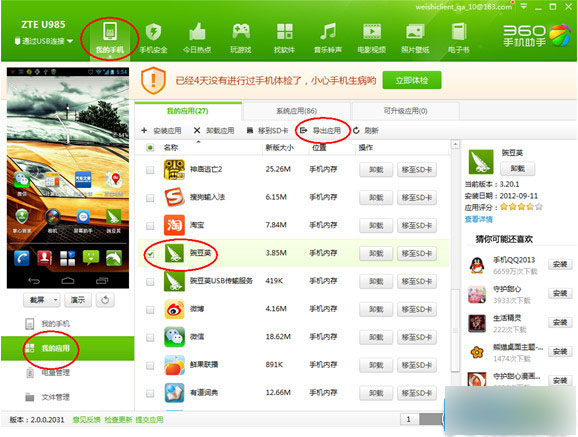The width and height of the screenshot is (578, 437).
Task: Toggle the select-all checkbox in header
Action: click(x=150, y=148)
